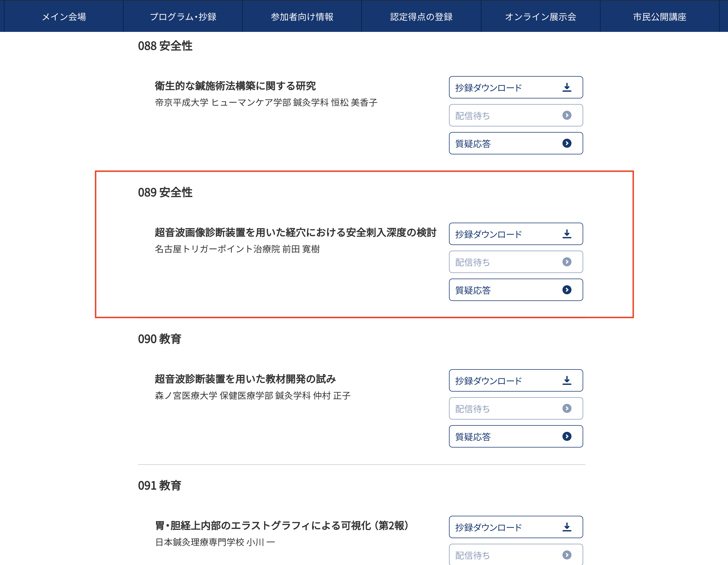Open 質疑応答 for 090 教育
Screen dimensions: 728x565
[x=516, y=437]
